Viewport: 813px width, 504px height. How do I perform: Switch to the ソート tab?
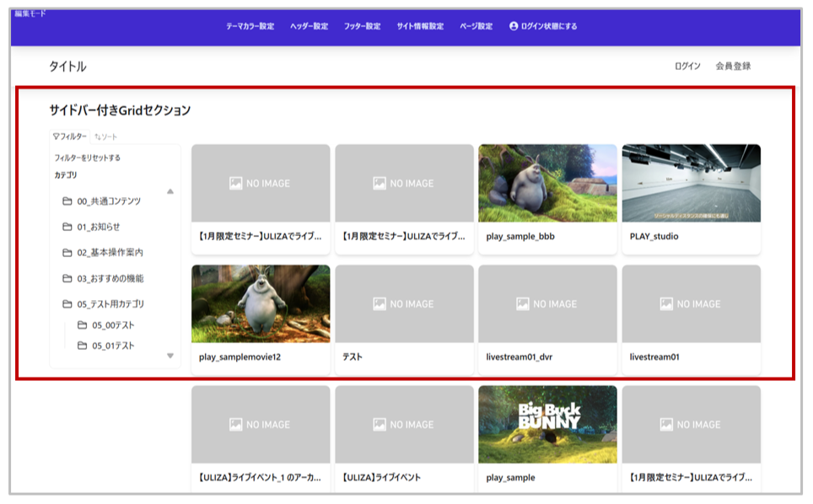point(106,136)
